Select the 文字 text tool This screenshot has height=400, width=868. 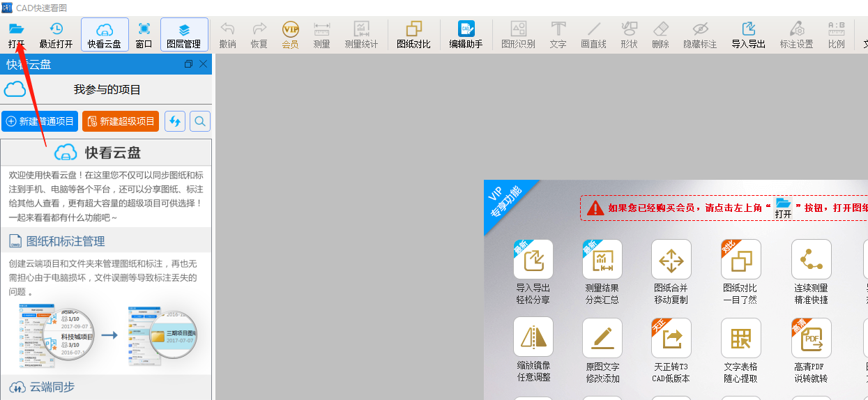558,35
